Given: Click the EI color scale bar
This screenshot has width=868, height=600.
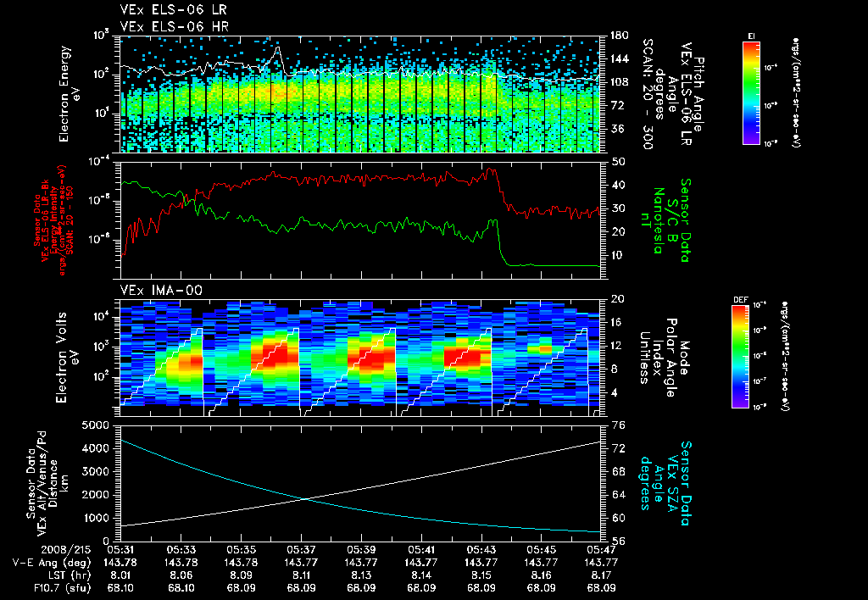Looking at the screenshot, I should coord(751,93).
